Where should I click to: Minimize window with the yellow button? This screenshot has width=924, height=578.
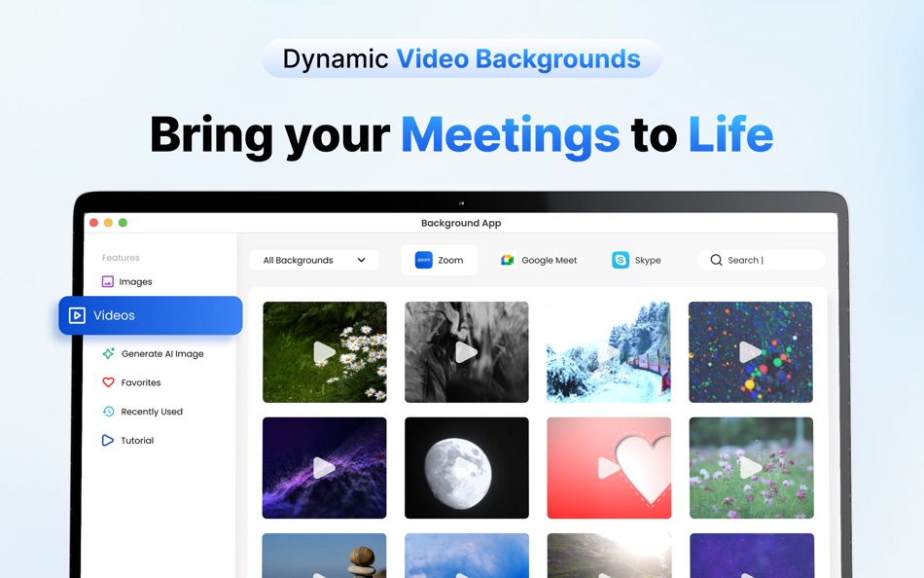tap(108, 223)
